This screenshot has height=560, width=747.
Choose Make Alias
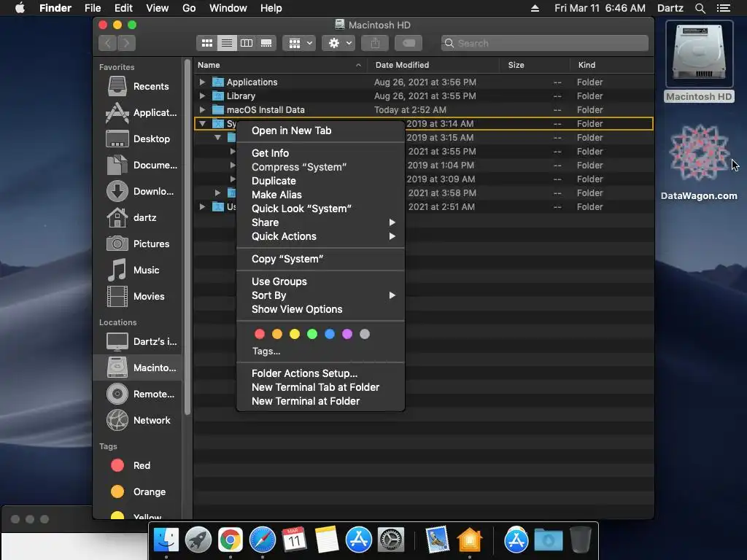tap(321, 194)
